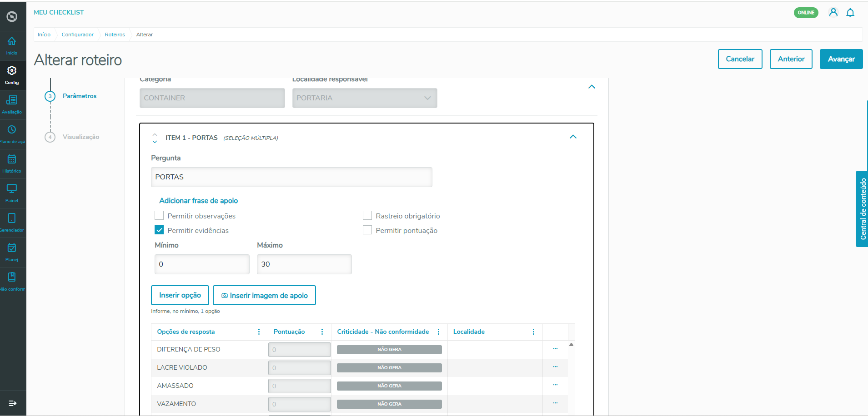Click the MEU CHECKLIST title

[x=59, y=12]
